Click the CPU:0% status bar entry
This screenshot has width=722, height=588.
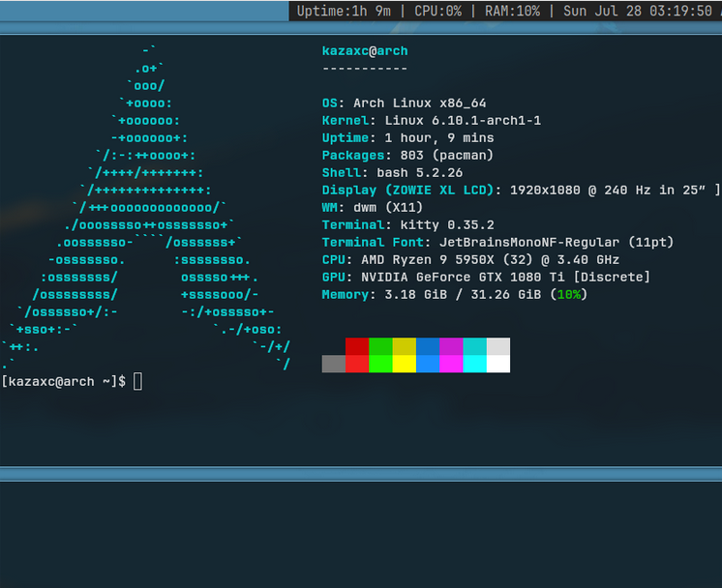tap(437, 11)
